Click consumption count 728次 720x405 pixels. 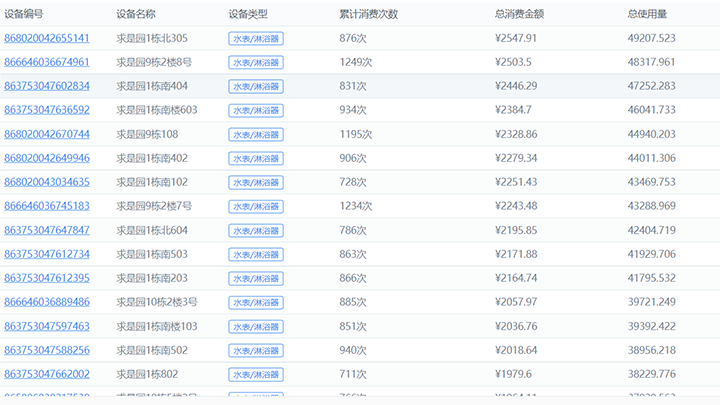(x=353, y=182)
